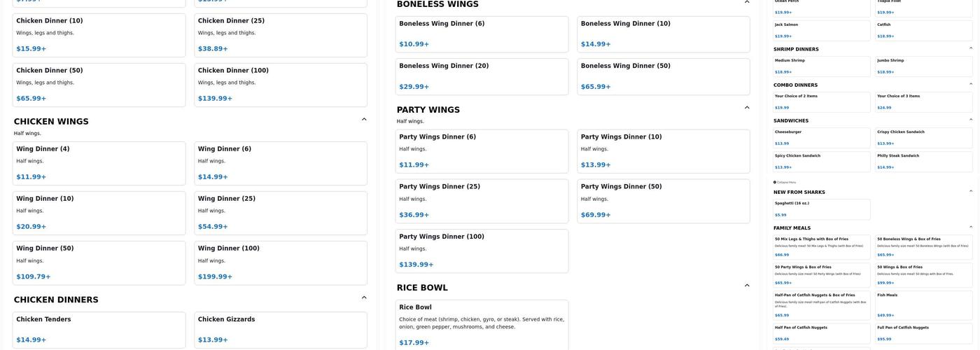Collapse the Family Meals section
980x350 pixels.
coord(971,227)
